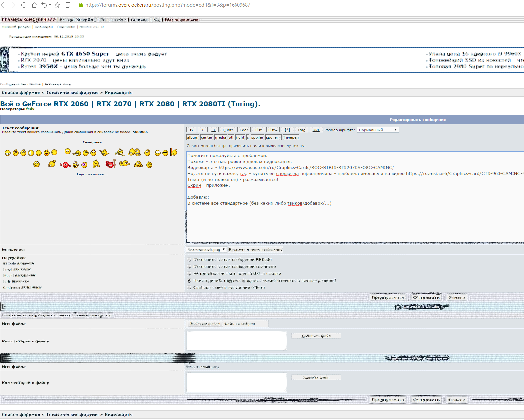Click the browser address bar URL
The height and width of the screenshot is (420, 524).
click(168, 5)
